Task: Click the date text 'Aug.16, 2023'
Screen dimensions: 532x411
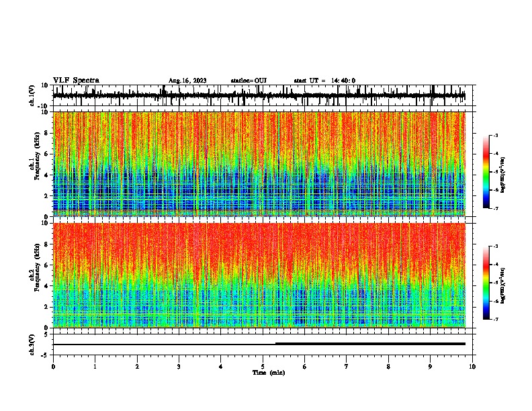Action: point(187,81)
